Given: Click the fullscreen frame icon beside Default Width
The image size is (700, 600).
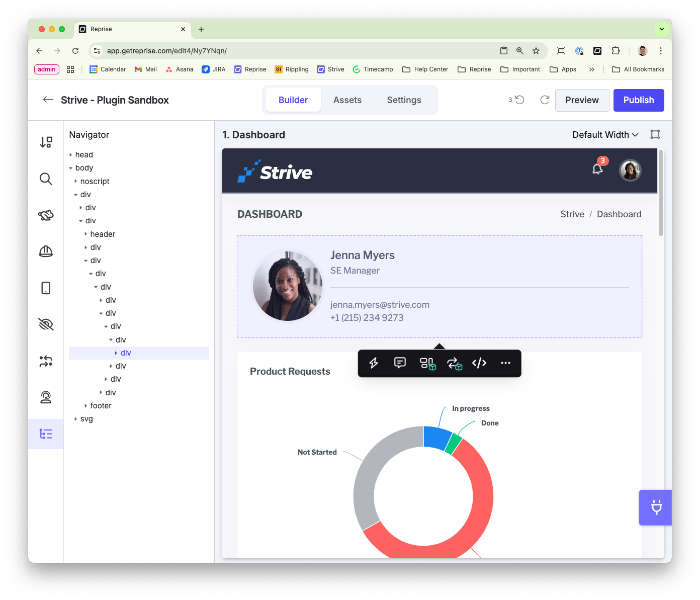Looking at the screenshot, I should click(655, 134).
